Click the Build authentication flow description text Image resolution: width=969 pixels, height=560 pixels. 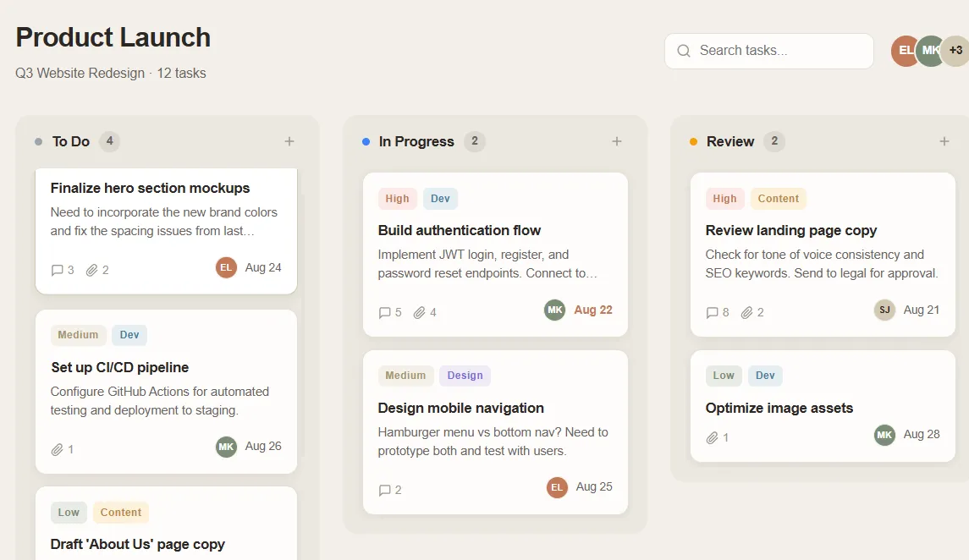click(487, 264)
